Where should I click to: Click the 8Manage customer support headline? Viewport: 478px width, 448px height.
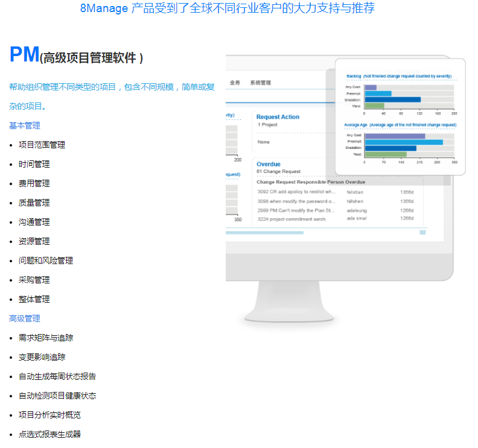click(x=227, y=8)
